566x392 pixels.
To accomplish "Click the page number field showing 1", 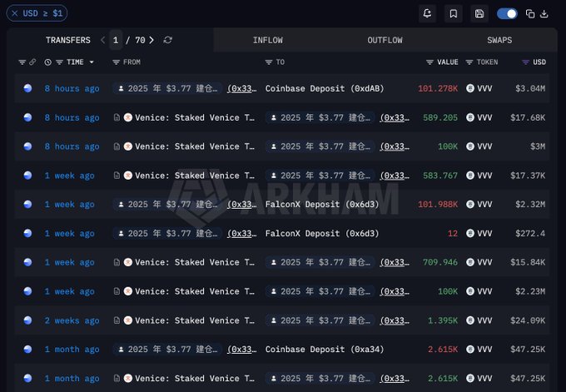I will tap(116, 40).
